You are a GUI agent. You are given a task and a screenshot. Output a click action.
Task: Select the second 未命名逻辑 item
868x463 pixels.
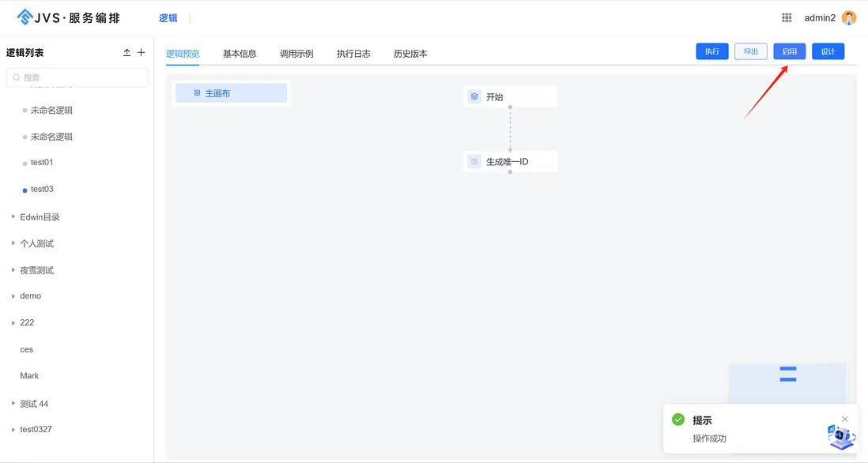click(x=51, y=137)
